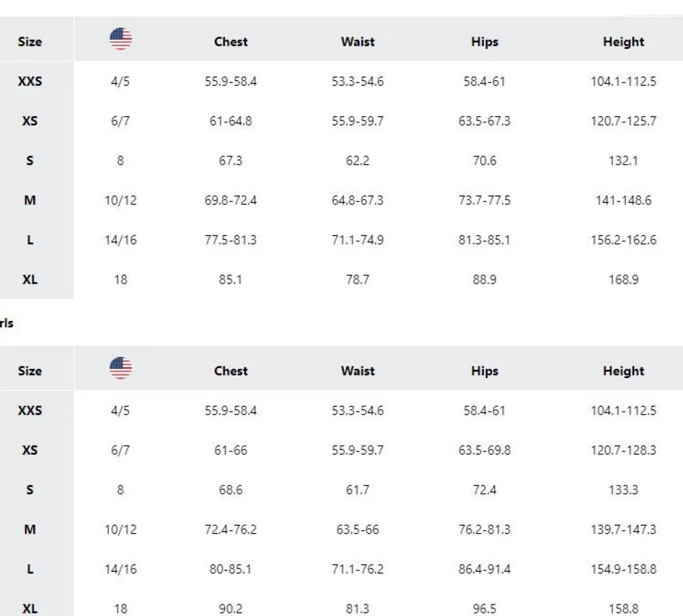This screenshot has width=683, height=616.
Task: Click the height value 141-148.6
Action: pos(624,200)
